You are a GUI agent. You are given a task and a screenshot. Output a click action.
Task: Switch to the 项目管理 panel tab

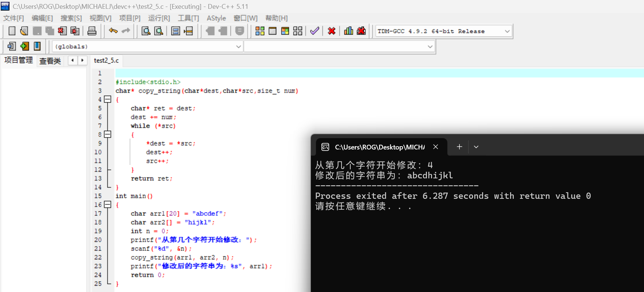19,60
